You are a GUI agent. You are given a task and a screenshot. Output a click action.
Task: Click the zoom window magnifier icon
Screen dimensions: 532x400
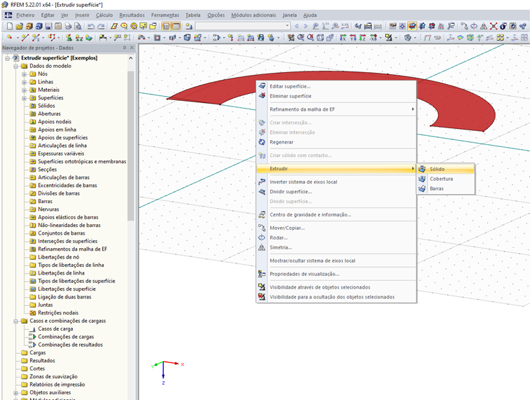tap(301, 37)
